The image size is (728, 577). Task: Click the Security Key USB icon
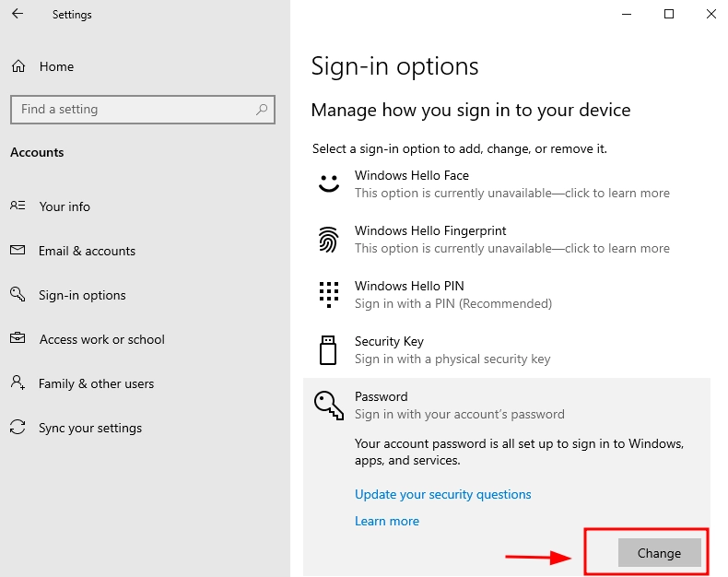click(x=329, y=350)
